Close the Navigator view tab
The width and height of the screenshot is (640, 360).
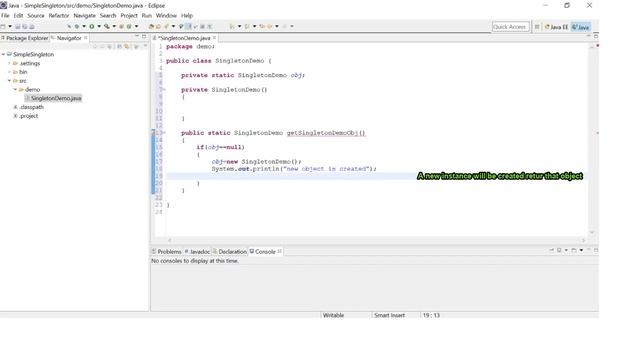pos(85,38)
